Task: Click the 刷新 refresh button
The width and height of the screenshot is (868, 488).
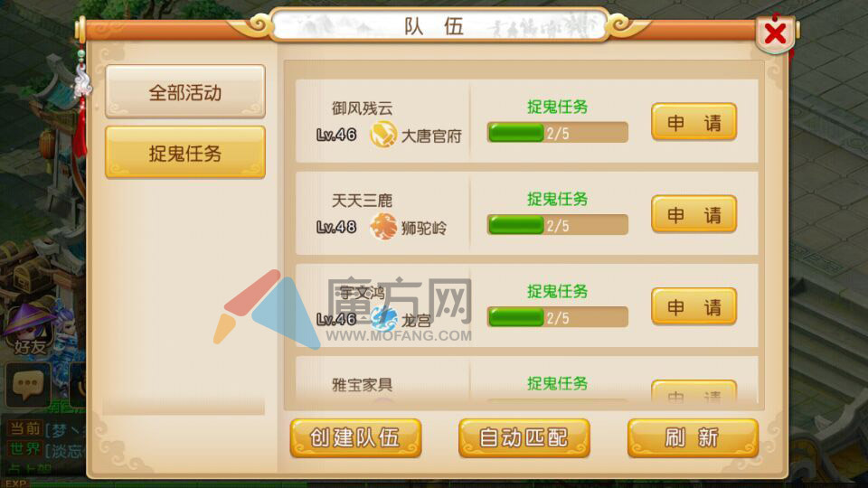Action: pyautogui.click(x=693, y=437)
